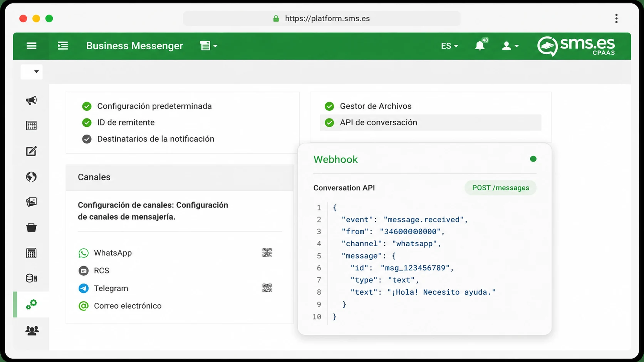644x362 pixels.
Task: Expand the small white dropdown below header
Action: [x=32, y=72]
